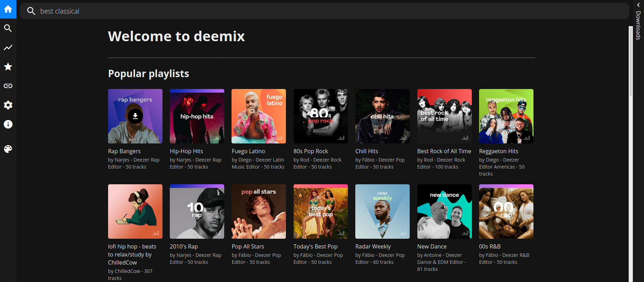Click 'by Rod - Deezer Rock Editor - 100 tracks'
Image resolution: width=644 pixels, height=282 pixels.
click(x=441, y=163)
